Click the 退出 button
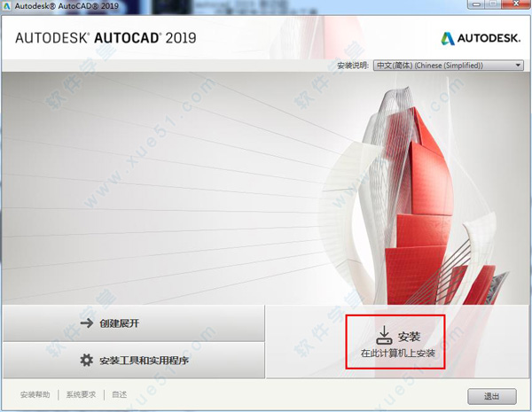 point(492,396)
